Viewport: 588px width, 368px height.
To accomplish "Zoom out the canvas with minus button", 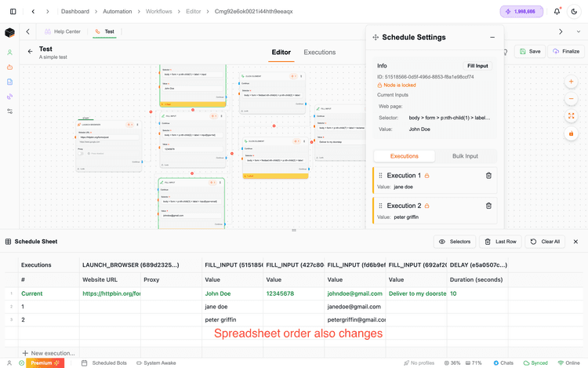I will (571, 99).
